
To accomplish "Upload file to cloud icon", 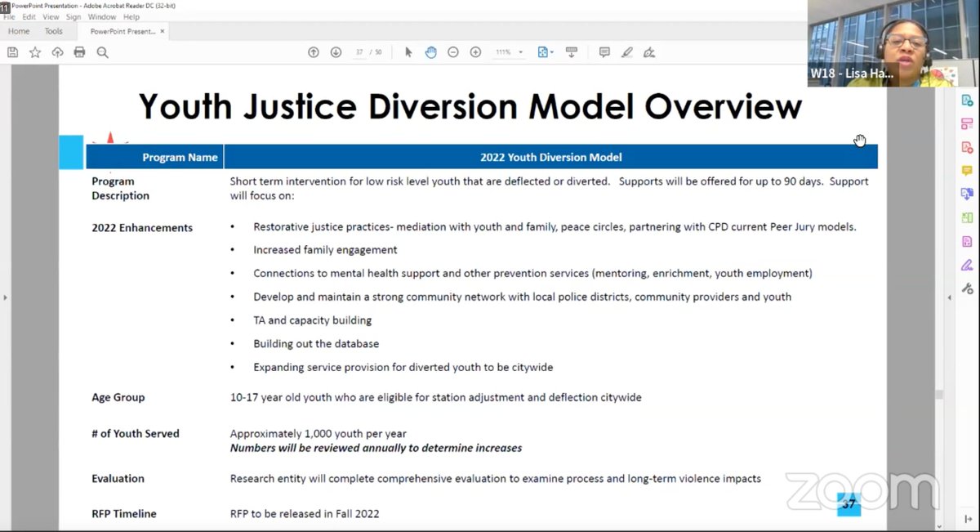I will pos(57,52).
